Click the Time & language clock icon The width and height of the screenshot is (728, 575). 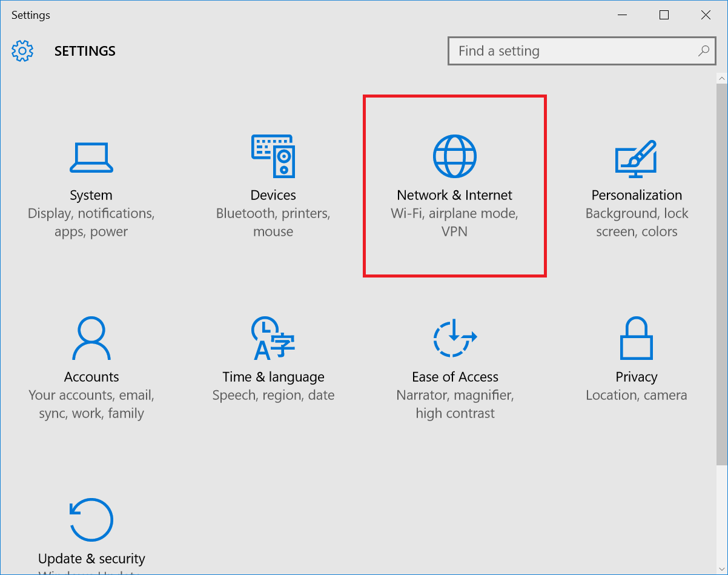(273, 337)
